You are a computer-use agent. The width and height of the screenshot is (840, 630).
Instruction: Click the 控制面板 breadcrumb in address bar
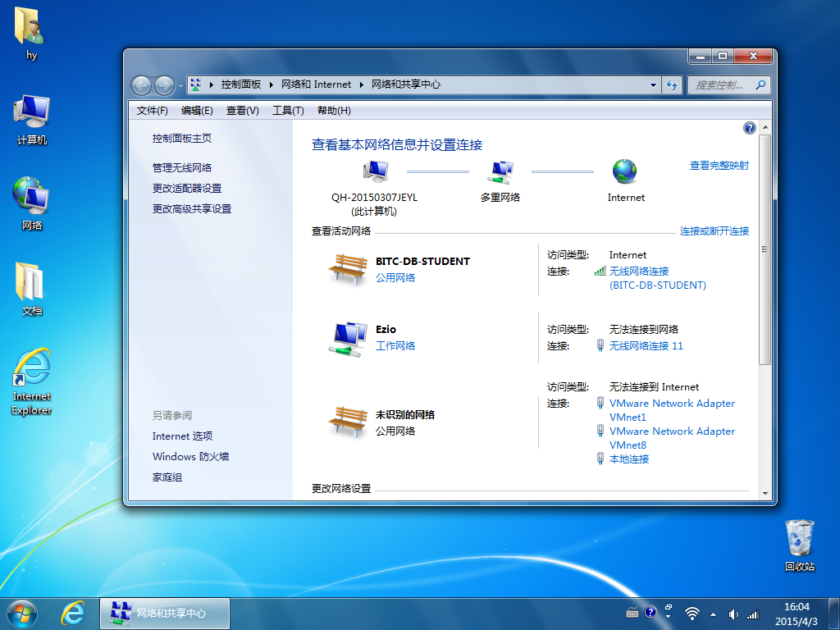tap(241, 84)
